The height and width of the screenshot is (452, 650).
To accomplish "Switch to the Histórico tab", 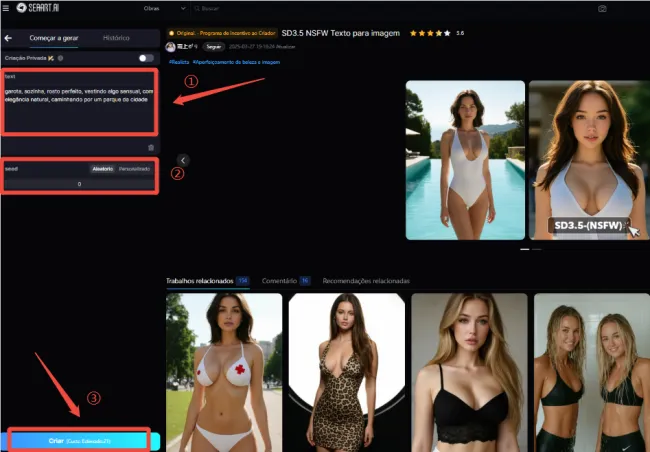I will point(116,39).
